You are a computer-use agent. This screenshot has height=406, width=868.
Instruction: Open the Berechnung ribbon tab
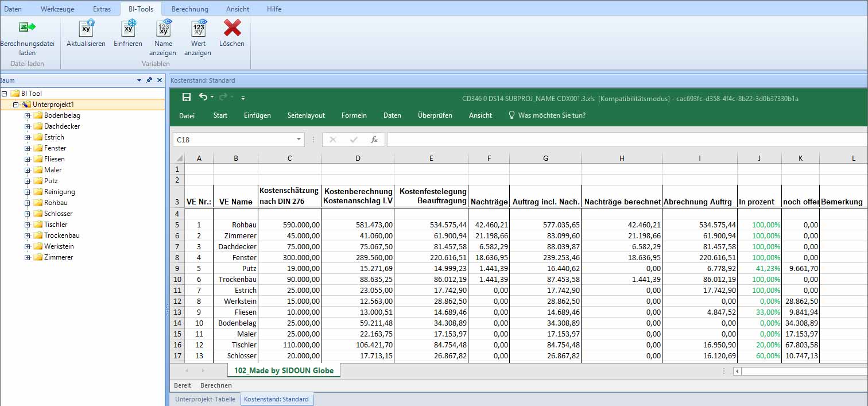point(189,9)
